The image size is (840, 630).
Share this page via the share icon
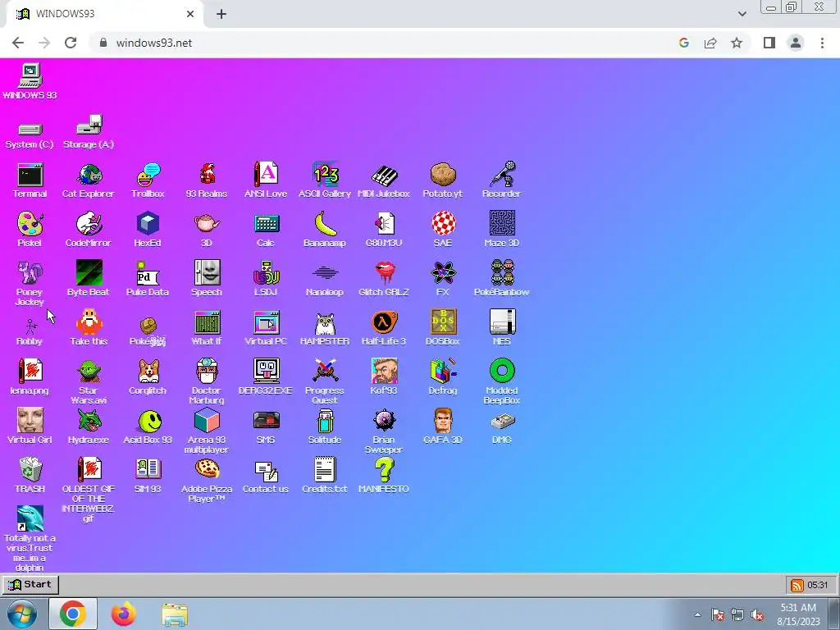[710, 43]
